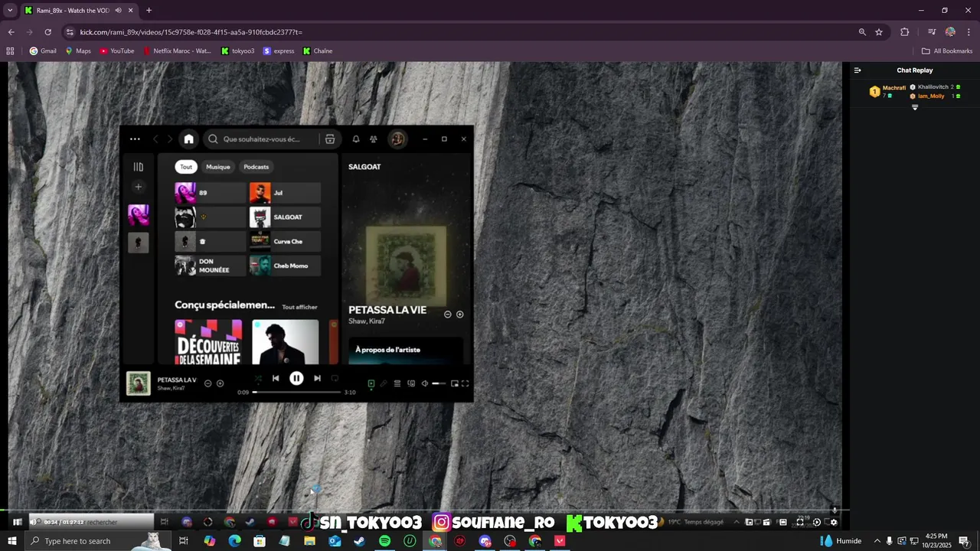Open Chrome three-dot menu
Viewport: 980px width, 551px height.
point(969,32)
